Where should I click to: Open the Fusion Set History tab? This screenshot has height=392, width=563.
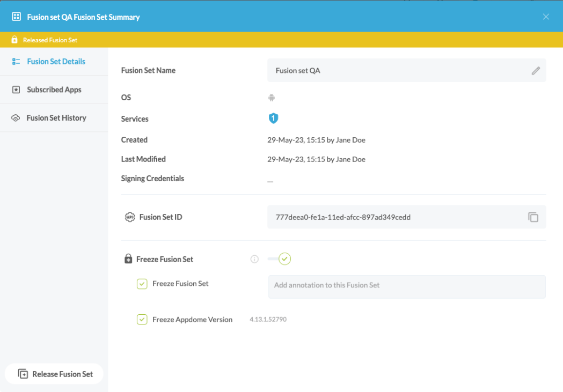point(56,118)
